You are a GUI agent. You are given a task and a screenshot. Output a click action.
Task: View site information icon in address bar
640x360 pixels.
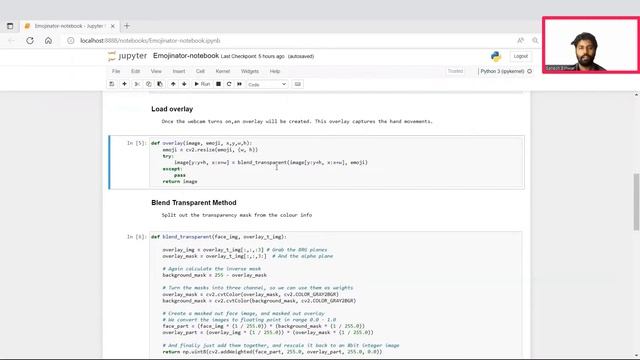coord(71,40)
